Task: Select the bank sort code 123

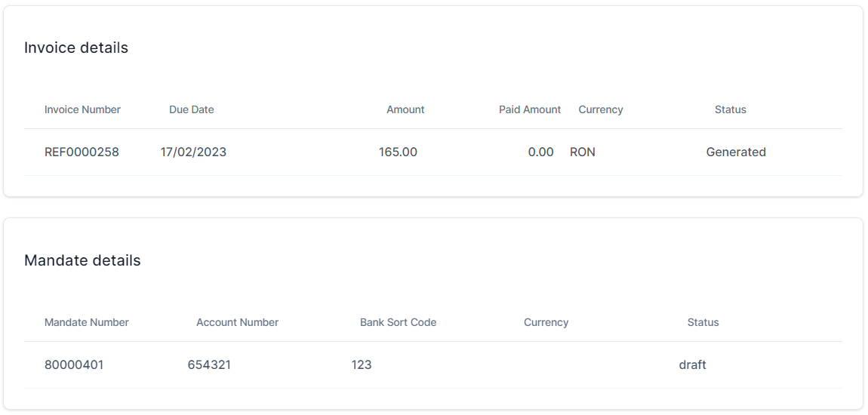Action: [362, 364]
